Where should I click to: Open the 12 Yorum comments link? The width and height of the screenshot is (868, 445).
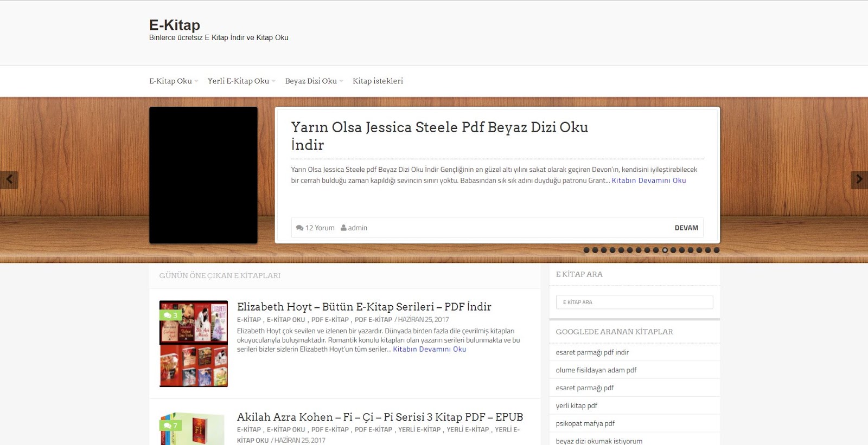click(320, 228)
